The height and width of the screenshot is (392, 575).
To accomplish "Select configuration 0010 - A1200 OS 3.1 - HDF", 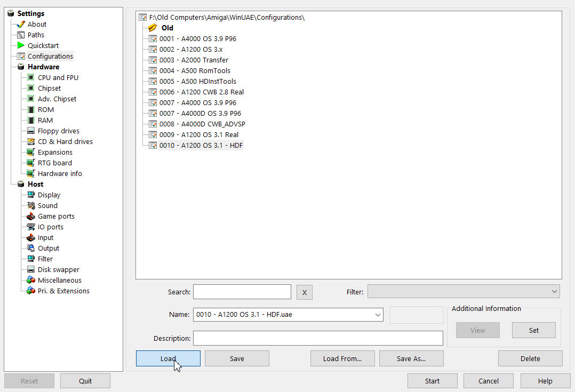I will click(x=201, y=145).
